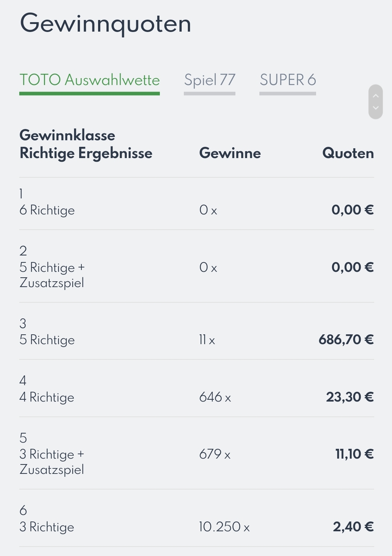Click the up chevron on scroll widget
The height and width of the screenshot is (556, 392).
coord(376,96)
